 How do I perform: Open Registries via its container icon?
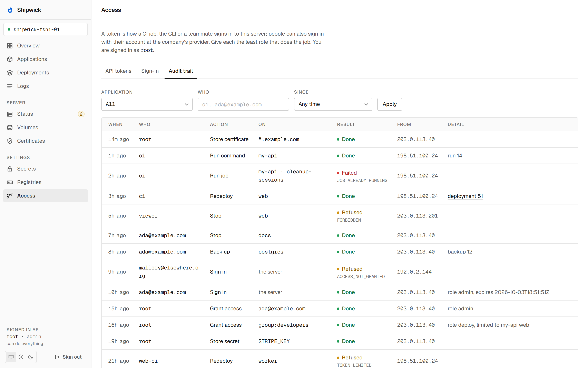pyautogui.click(x=10, y=182)
